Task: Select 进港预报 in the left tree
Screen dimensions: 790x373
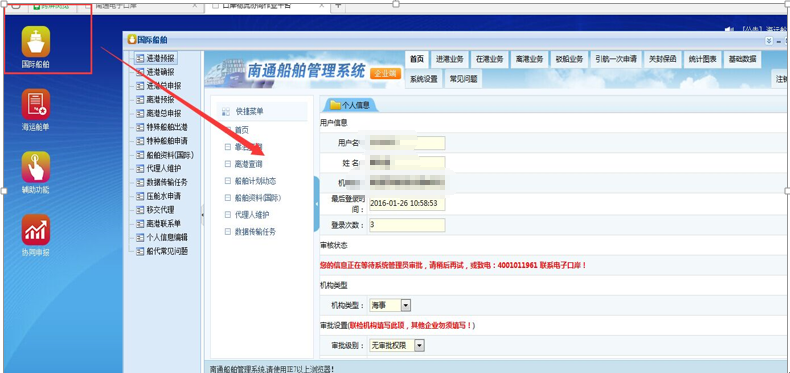Action: click(x=160, y=58)
